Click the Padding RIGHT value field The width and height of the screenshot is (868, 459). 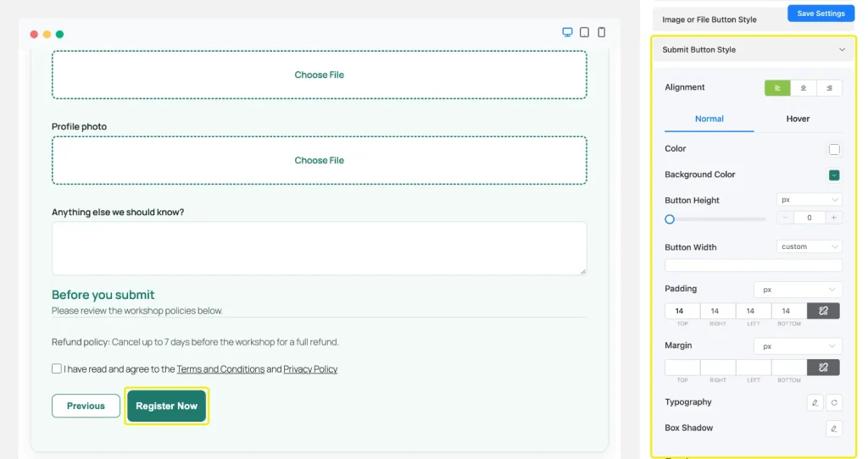pyautogui.click(x=718, y=311)
